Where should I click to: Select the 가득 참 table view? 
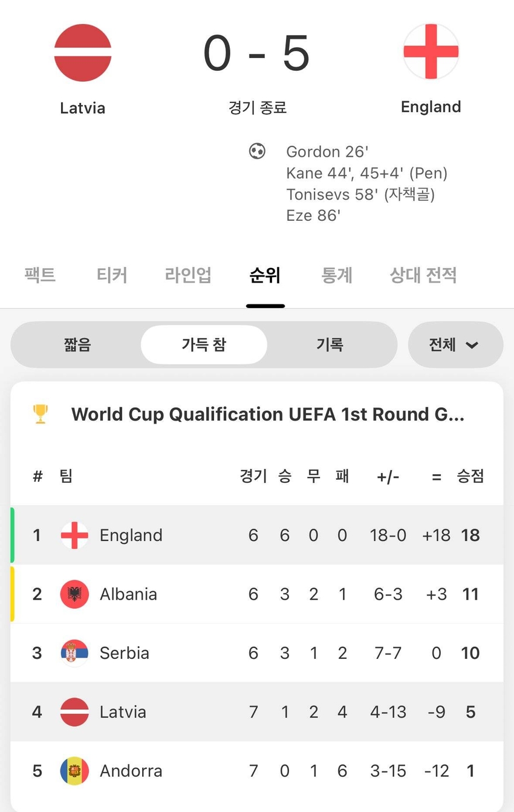[x=204, y=345]
